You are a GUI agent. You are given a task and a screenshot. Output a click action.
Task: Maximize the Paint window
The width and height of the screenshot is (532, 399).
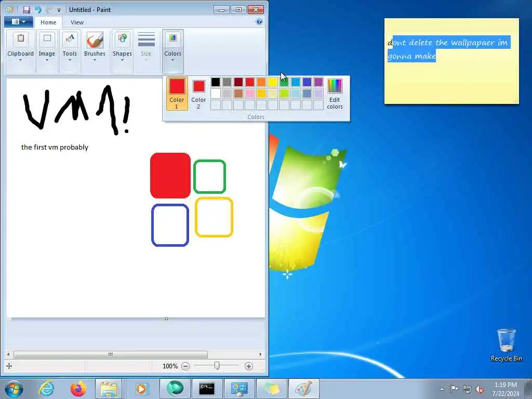(x=238, y=10)
